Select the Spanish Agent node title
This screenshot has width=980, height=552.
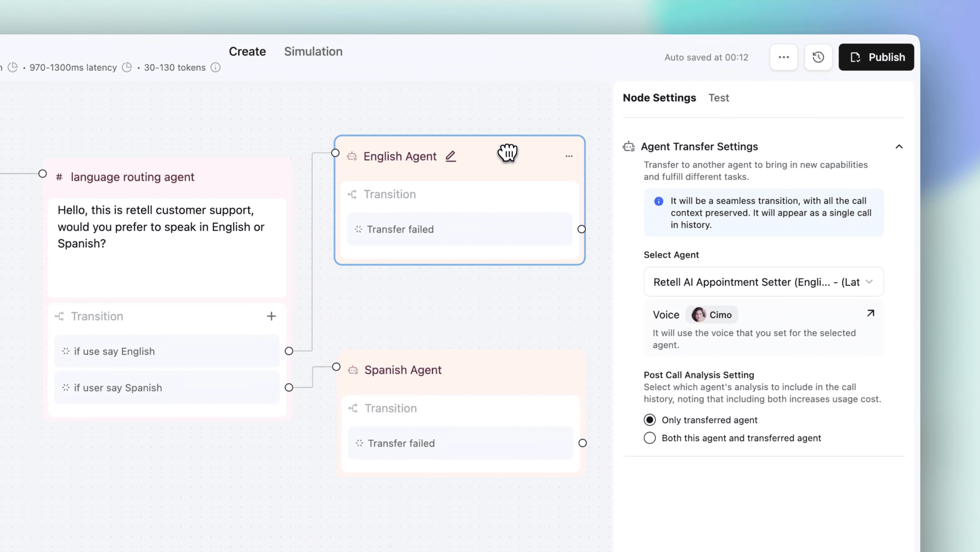coord(403,370)
